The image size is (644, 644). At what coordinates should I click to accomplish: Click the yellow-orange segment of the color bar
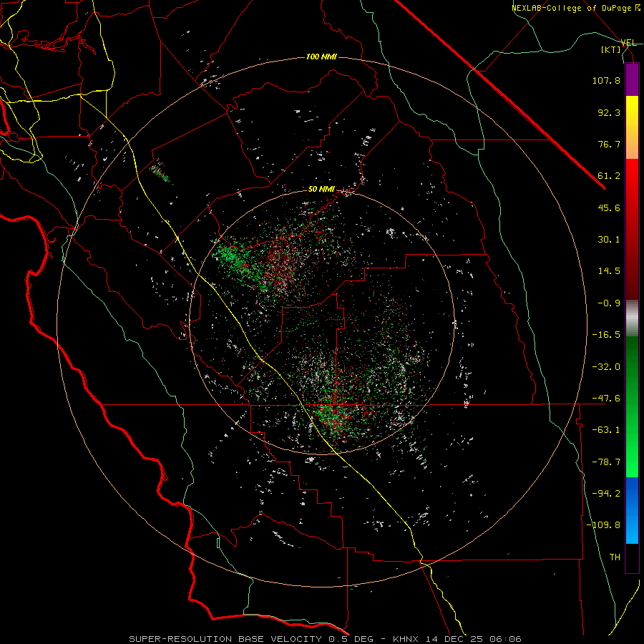point(632,127)
